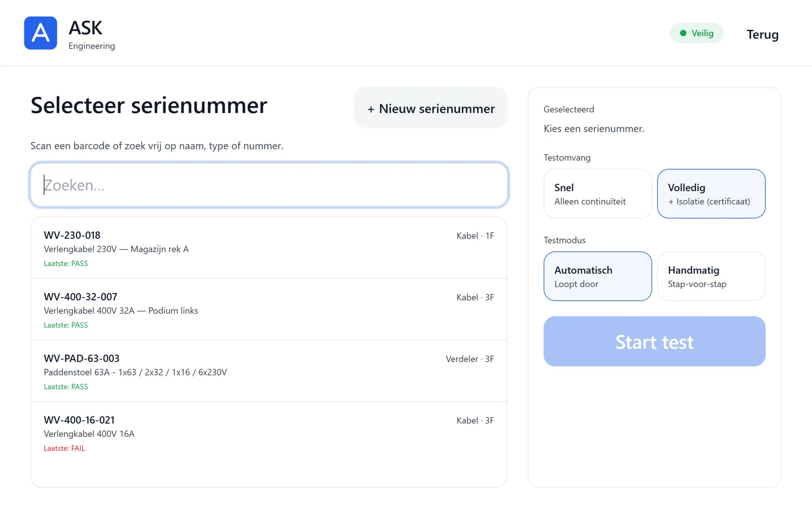Set test mode to Automatisch
Image resolution: width=812 pixels, height=508 pixels.
tap(597, 276)
